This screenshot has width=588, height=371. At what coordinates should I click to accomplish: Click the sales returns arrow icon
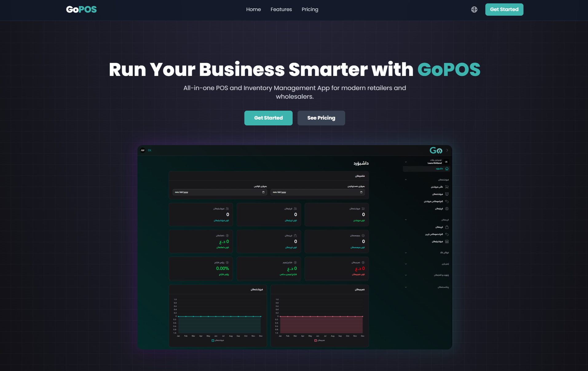tap(447, 202)
